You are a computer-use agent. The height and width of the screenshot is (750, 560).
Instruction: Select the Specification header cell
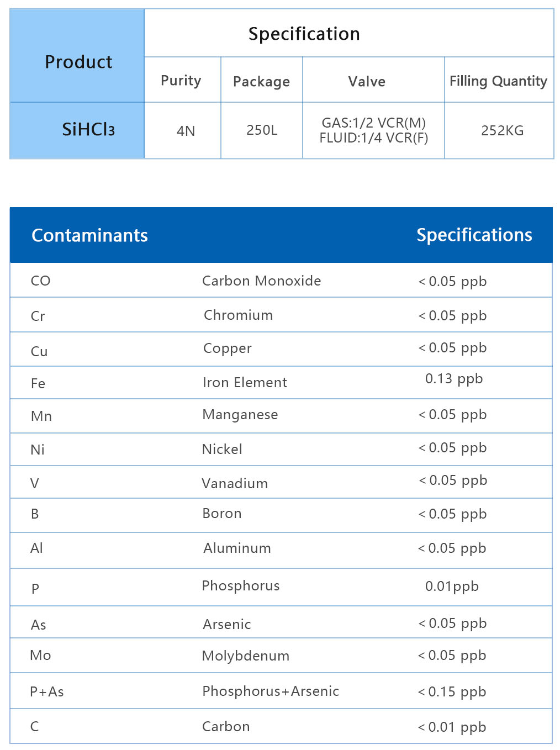point(304,34)
